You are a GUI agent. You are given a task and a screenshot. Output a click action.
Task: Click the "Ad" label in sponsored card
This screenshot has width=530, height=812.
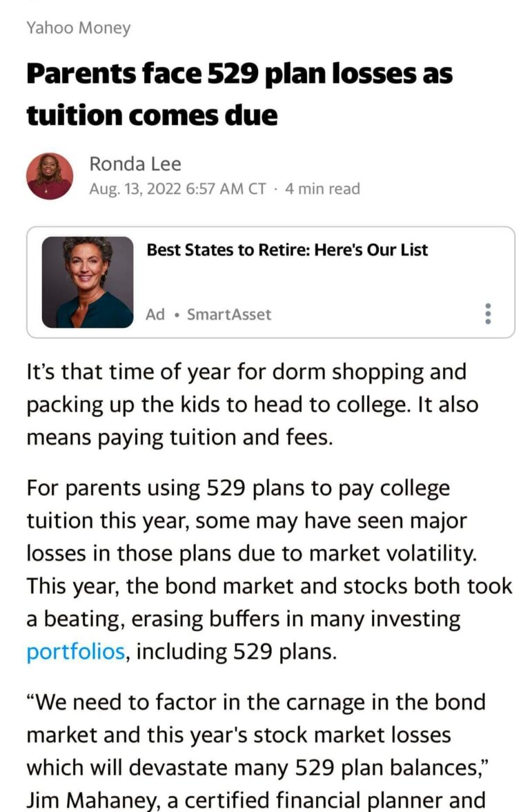[x=155, y=314]
